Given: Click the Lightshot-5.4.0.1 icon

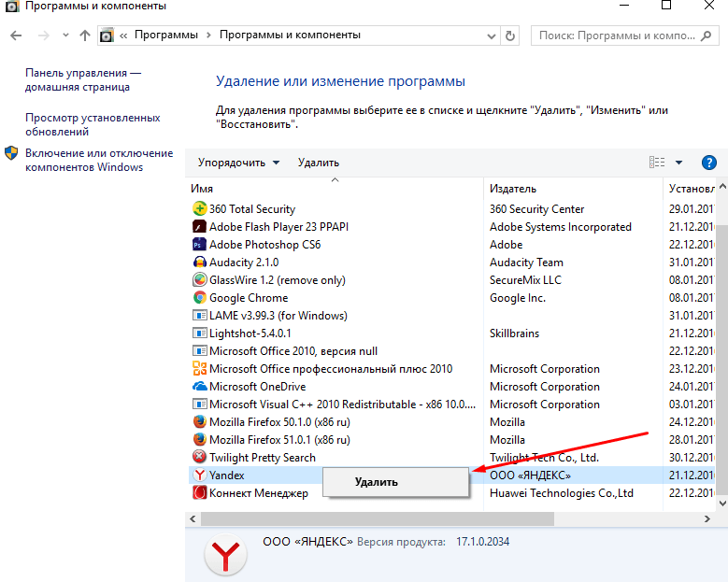Looking at the screenshot, I should coord(199,333).
